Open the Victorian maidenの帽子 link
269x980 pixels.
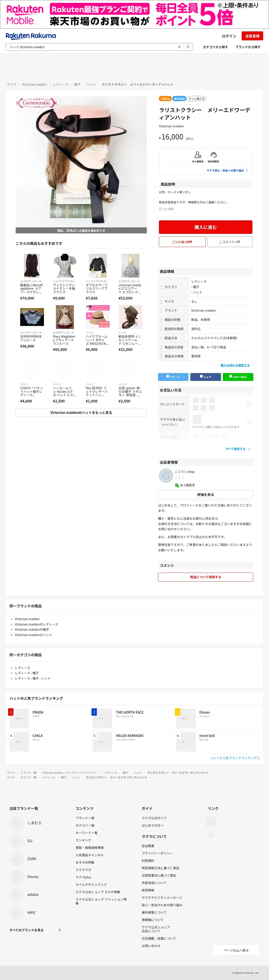[x=32, y=630]
